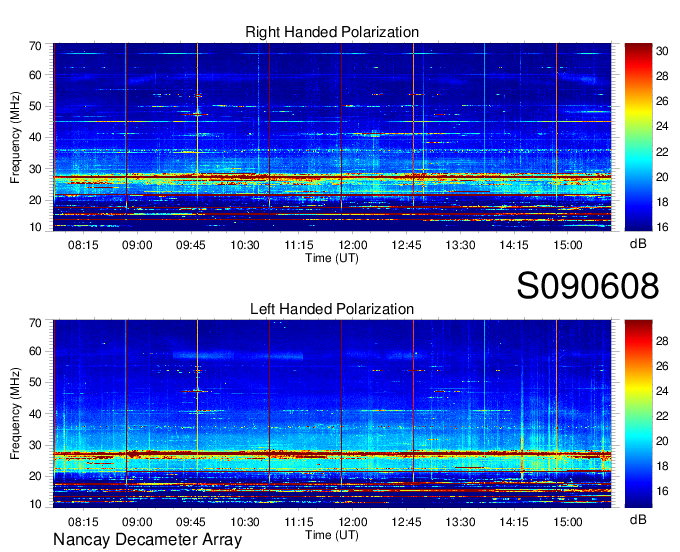The height and width of the screenshot is (552, 680).
Task: Click the 11:15 time tick of Right Handed plot
Action: click(x=299, y=245)
